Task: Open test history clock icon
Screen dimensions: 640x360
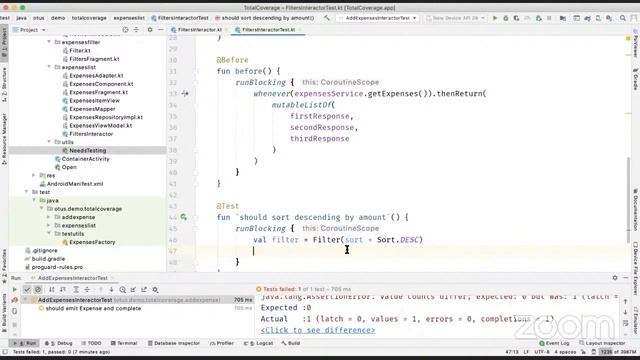Action: point(122,289)
